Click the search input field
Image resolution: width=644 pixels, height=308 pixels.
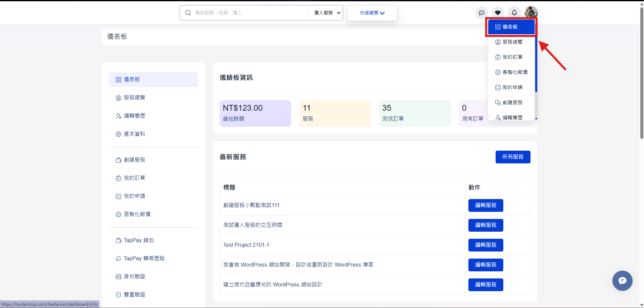pyautogui.click(x=250, y=13)
